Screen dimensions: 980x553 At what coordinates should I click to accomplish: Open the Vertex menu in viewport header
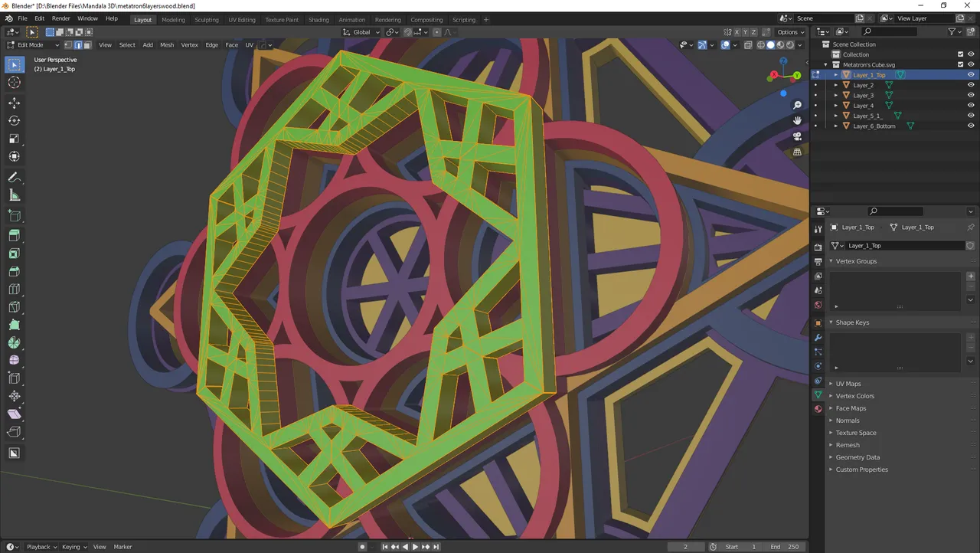click(x=189, y=44)
